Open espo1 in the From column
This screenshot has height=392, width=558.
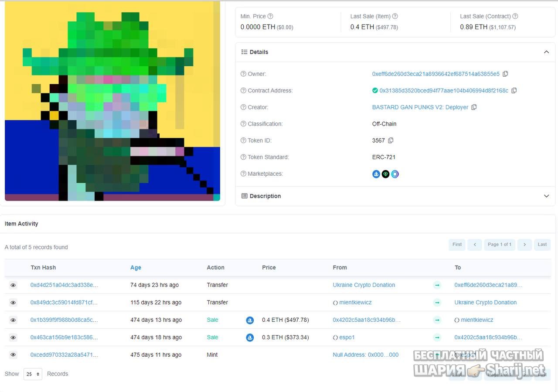coord(347,337)
